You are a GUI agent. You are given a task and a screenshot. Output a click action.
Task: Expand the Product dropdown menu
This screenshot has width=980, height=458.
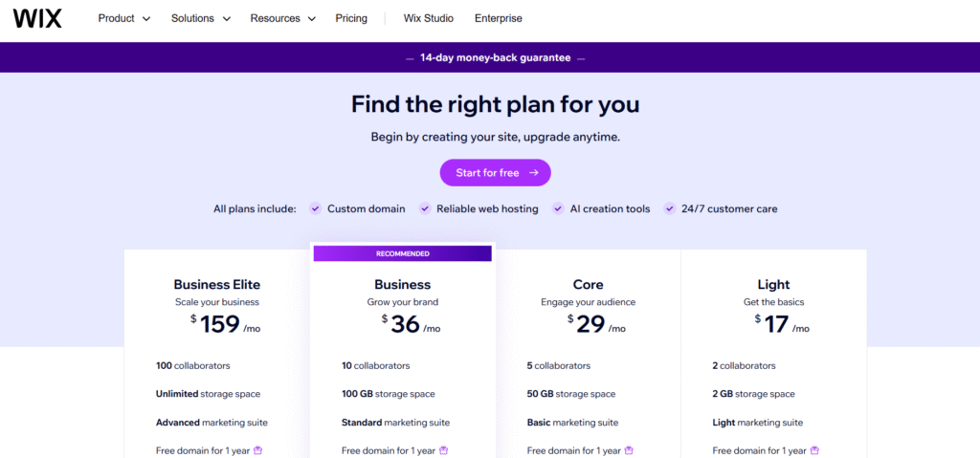(x=123, y=18)
